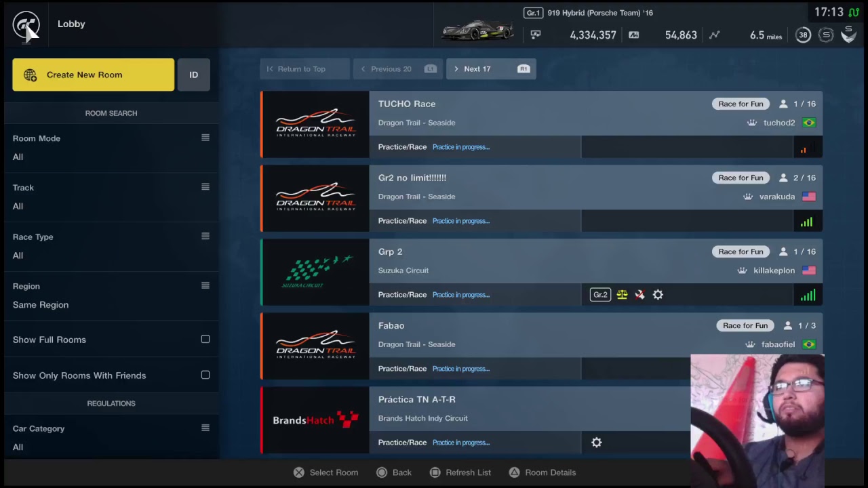Tick the Show Only Rooms With Friends checkbox
Image resolution: width=868 pixels, height=488 pixels.
tap(205, 375)
